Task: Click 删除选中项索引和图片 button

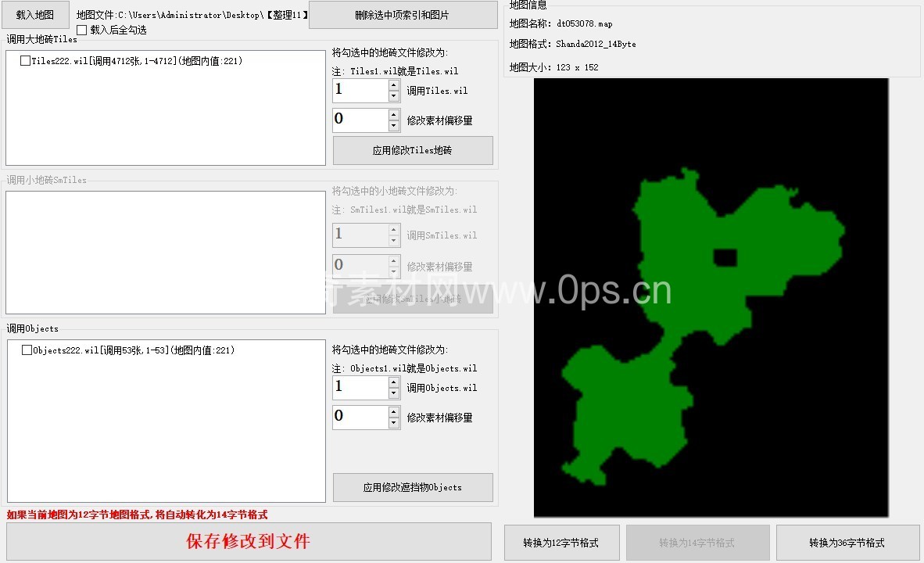Action: (403, 15)
